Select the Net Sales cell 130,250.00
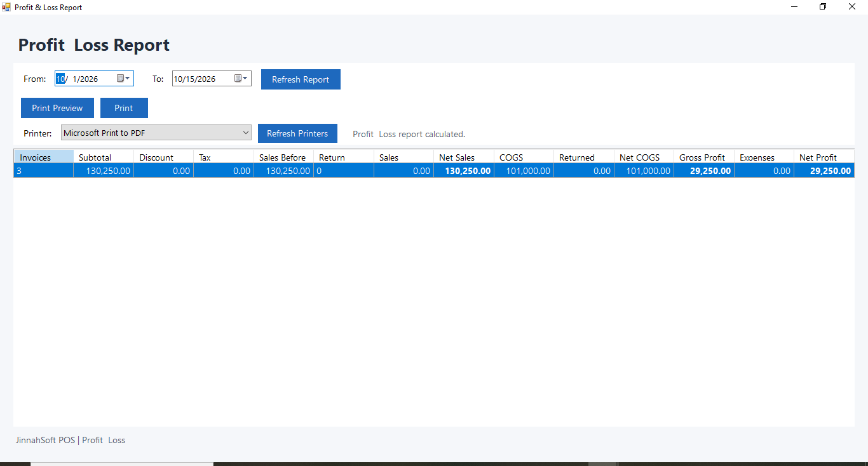 [464, 170]
